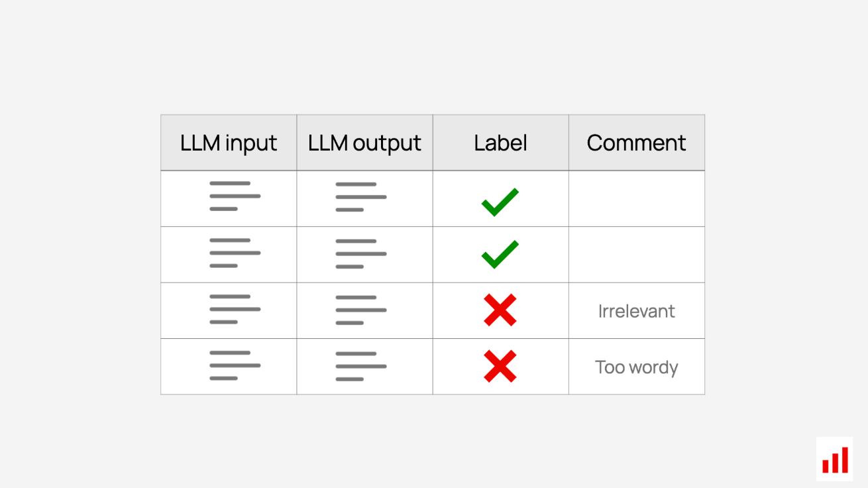Click the red bar chart logo

point(835,459)
